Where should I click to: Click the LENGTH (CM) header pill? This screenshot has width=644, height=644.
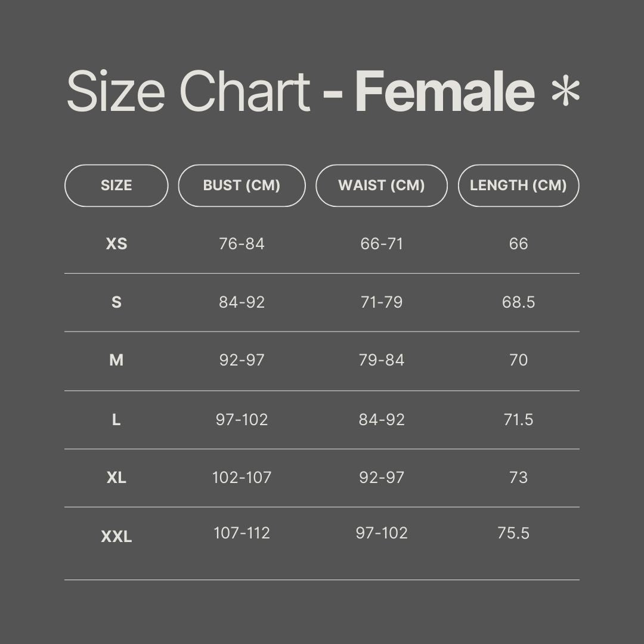pyautogui.click(x=518, y=185)
